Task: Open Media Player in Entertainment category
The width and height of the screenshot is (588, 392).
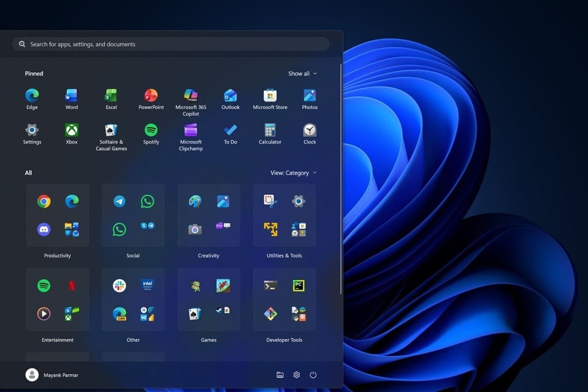Action: (44, 314)
